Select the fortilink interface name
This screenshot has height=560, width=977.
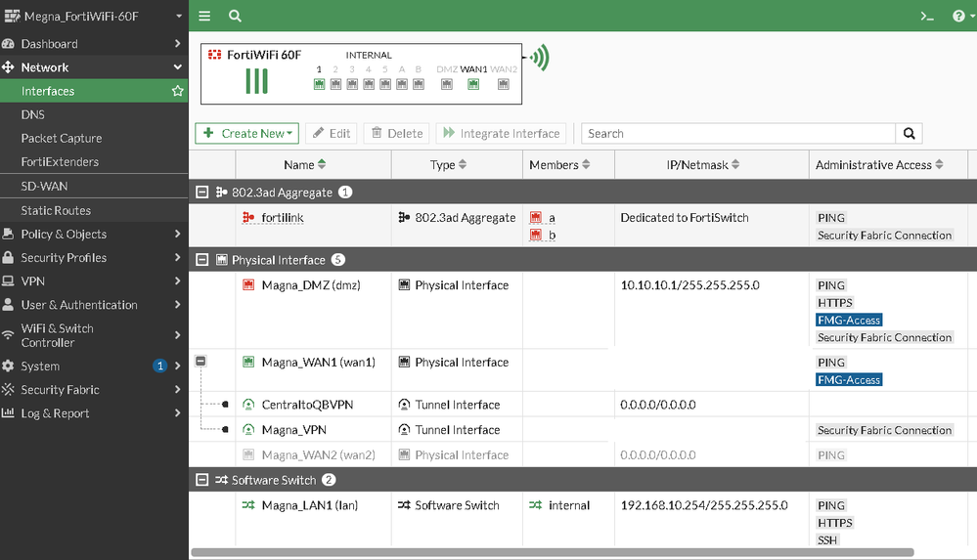283,217
